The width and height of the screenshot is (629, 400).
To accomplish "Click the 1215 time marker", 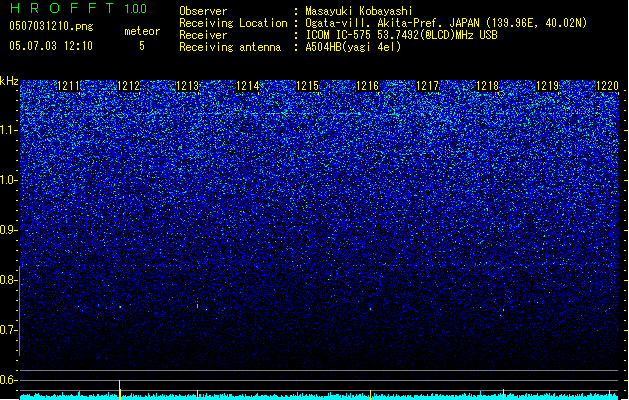I will click(308, 86).
